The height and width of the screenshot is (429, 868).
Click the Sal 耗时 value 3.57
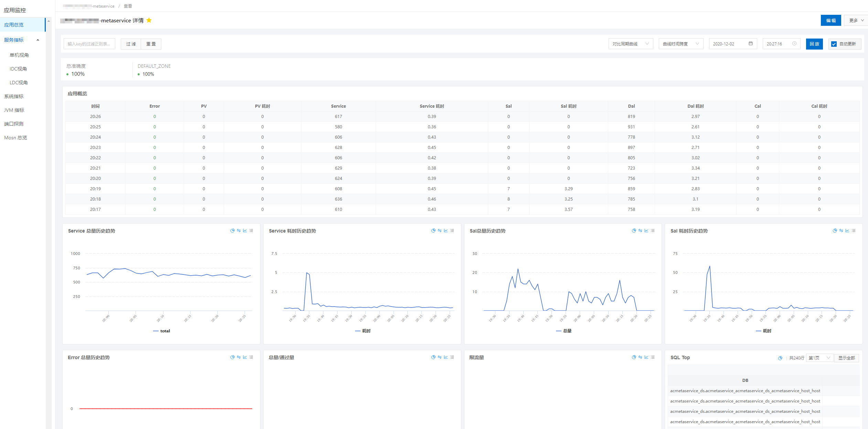pyautogui.click(x=568, y=210)
